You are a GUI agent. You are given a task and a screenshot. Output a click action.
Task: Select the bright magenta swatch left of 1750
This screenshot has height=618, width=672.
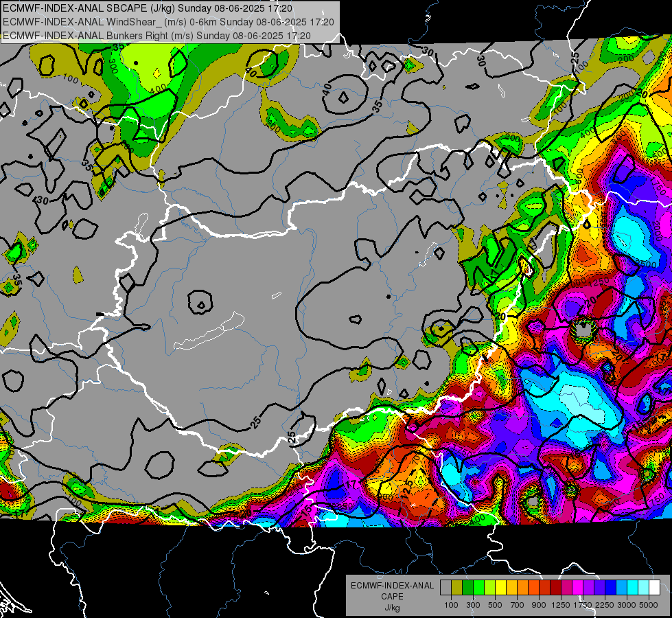click(x=578, y=588)
